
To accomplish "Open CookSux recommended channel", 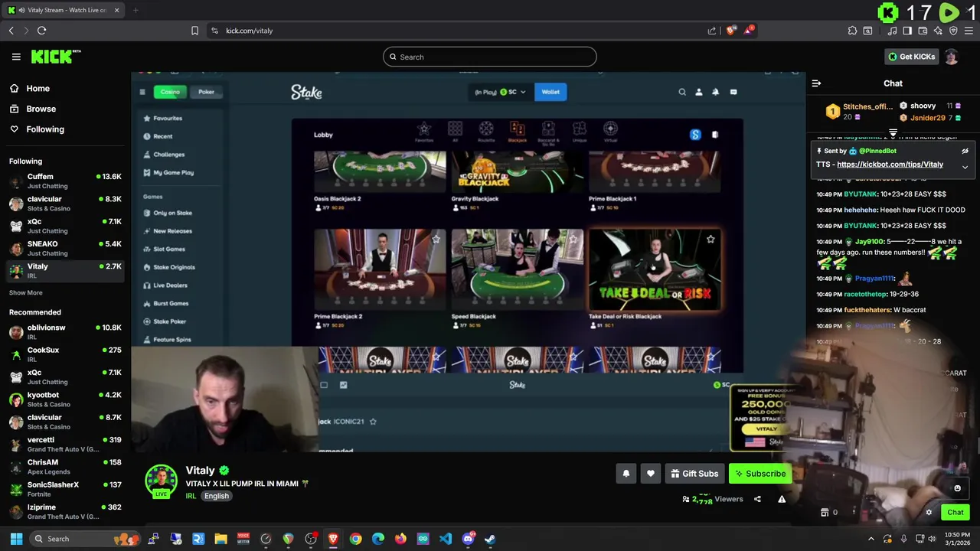I will click(x=65, y=354).
